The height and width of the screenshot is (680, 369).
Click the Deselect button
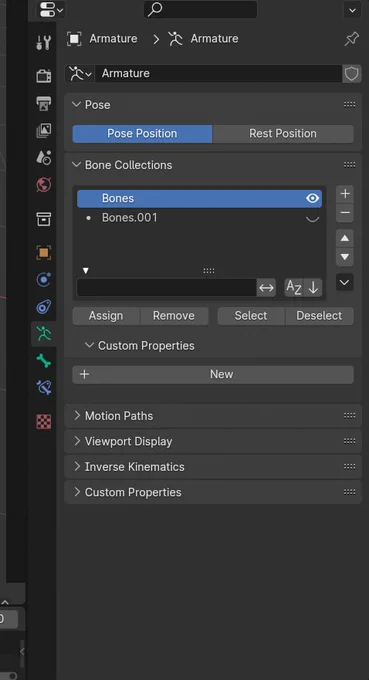[319, 316]
